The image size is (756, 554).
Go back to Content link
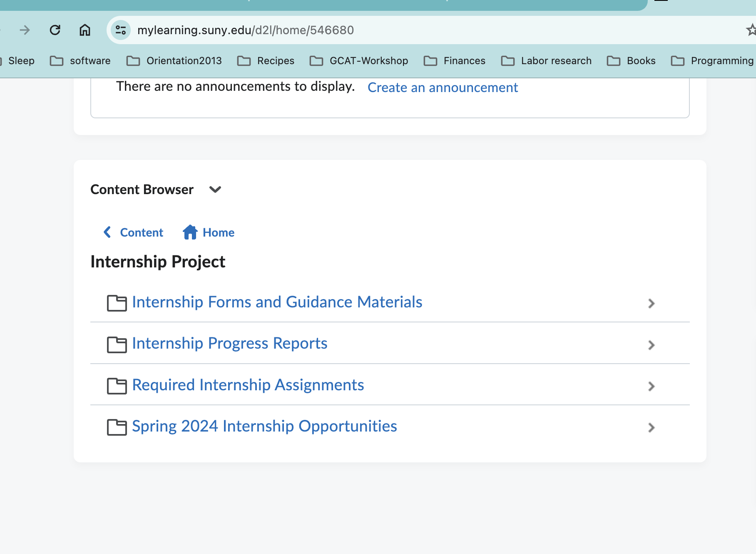tap(142, 232)
